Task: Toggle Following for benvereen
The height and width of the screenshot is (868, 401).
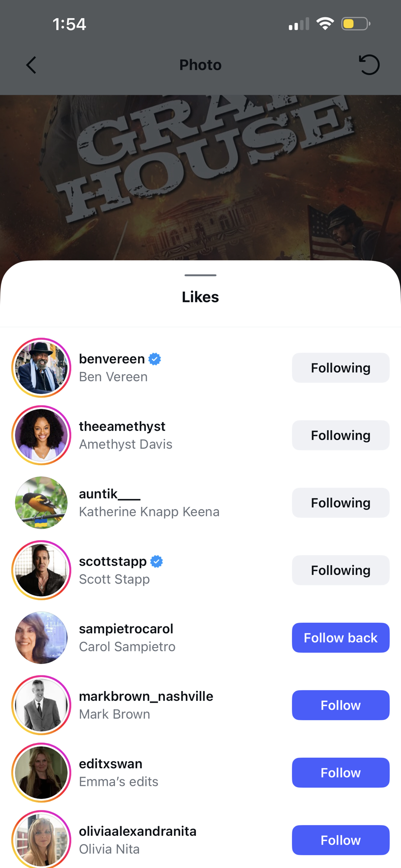Action: click(x=340, y=368)
